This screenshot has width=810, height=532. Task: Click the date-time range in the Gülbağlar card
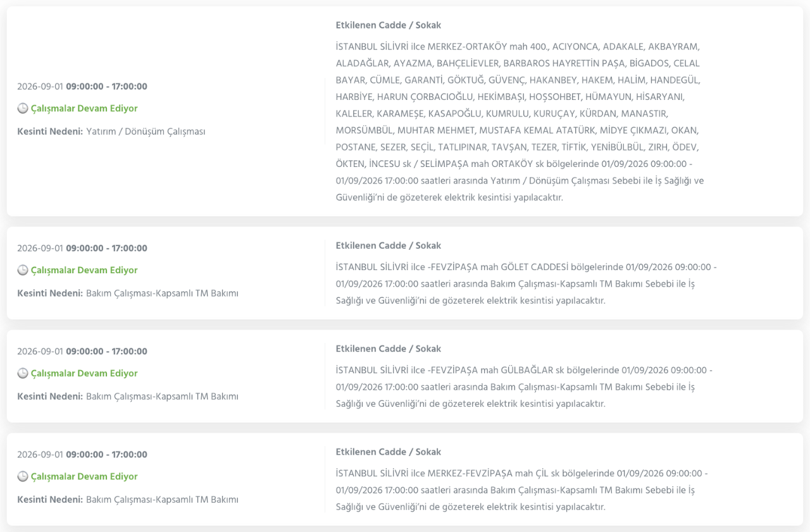click(x=82, y=352)
